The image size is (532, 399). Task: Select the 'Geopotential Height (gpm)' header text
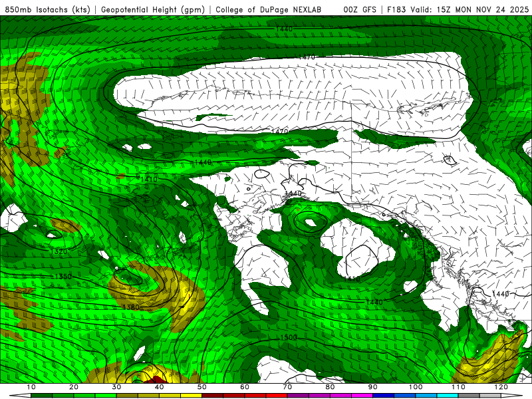tap(153, 9)
